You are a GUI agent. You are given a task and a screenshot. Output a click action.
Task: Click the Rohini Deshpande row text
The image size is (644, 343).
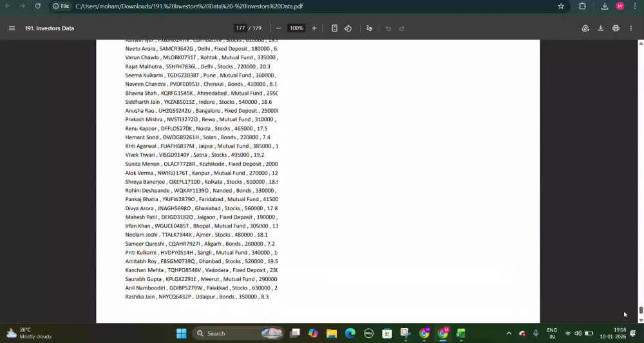[201, 190]
